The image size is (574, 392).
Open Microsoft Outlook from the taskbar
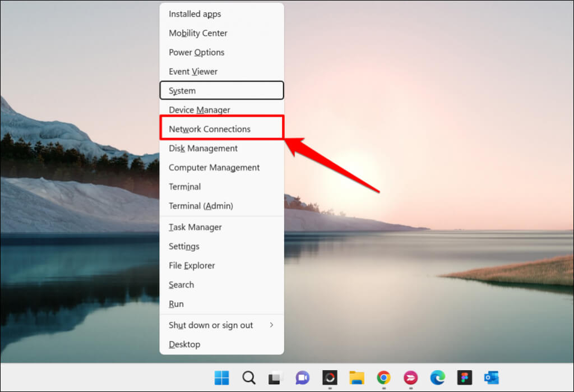491,377
